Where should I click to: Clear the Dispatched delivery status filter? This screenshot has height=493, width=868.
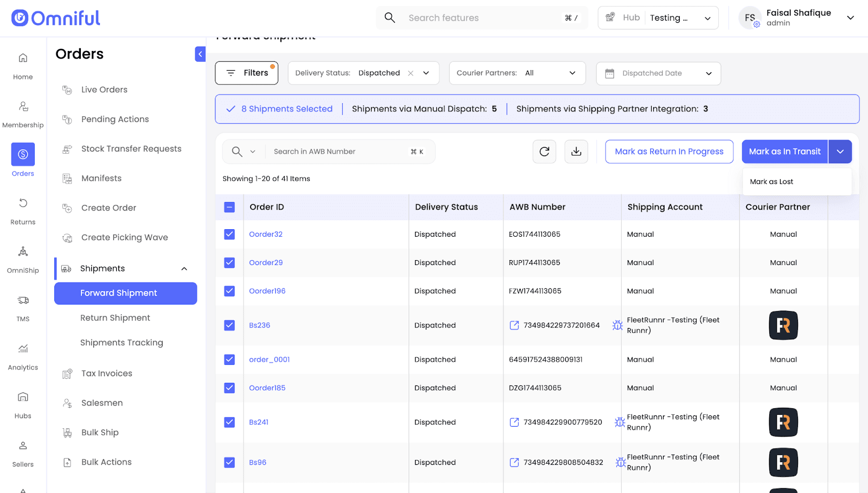coord(411,73)
